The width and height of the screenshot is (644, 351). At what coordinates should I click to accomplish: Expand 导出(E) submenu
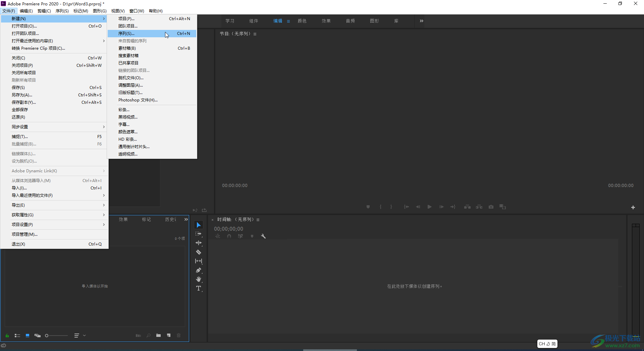pyautogui.click(x=54, y=205)
